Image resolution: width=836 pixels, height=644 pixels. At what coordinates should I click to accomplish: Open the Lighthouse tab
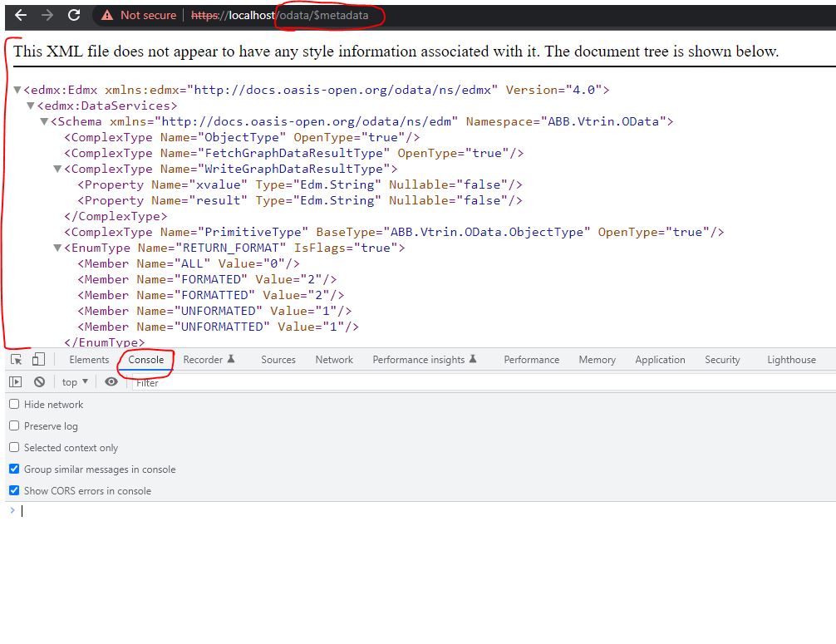(792, 360)
